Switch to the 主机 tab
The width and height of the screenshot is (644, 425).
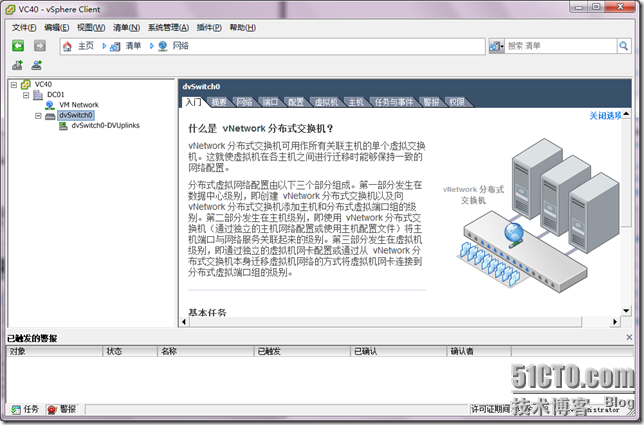356,102
